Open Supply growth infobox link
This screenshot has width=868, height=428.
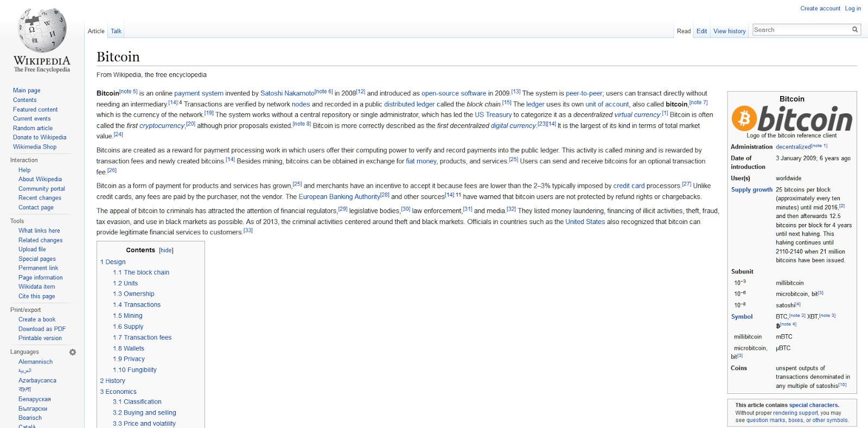[751, 190]
